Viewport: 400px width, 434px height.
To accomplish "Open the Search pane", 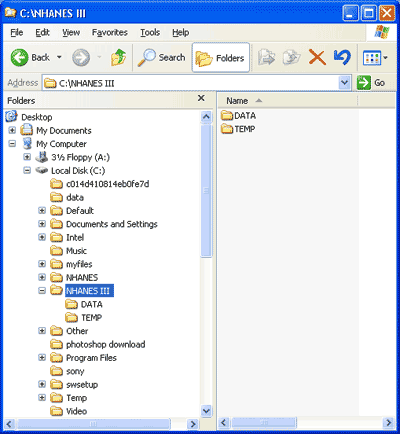I will [x=161, y=58].
